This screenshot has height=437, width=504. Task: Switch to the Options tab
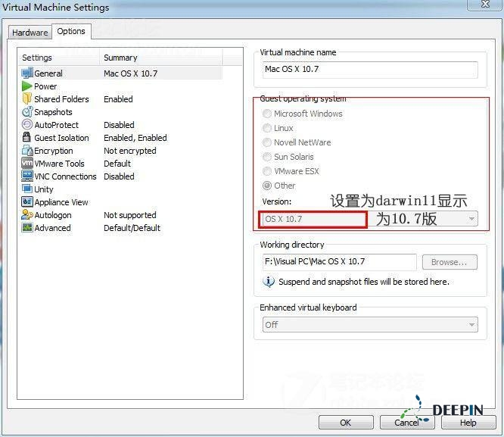(71, 32)
